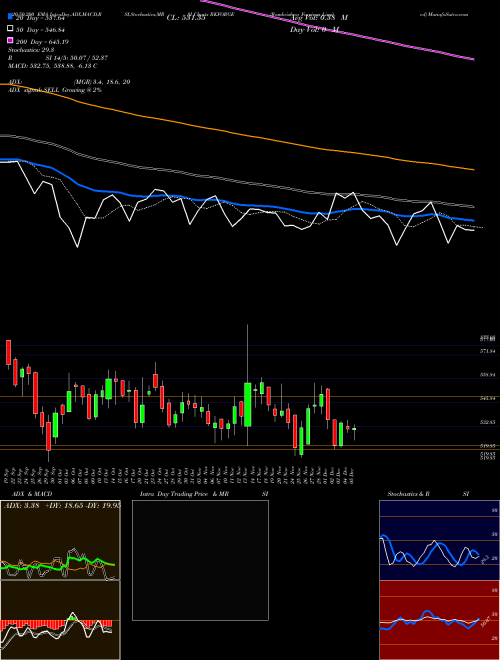Click the red RSI chart panel
This screenshot has width=500, height=660.
coord(437,620)
